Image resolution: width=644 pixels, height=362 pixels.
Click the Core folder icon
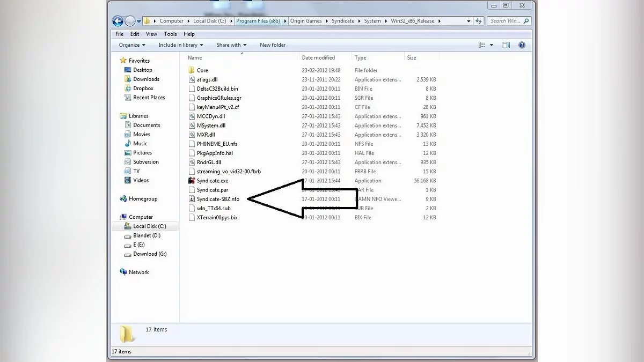coord(192,70)
